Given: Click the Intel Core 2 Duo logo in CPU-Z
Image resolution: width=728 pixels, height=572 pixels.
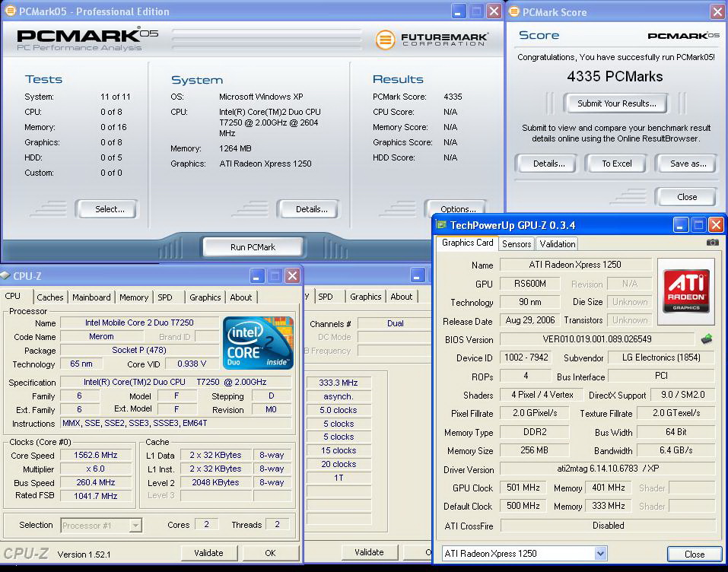Looking at the screenshot, I should [x=258, y=342].
